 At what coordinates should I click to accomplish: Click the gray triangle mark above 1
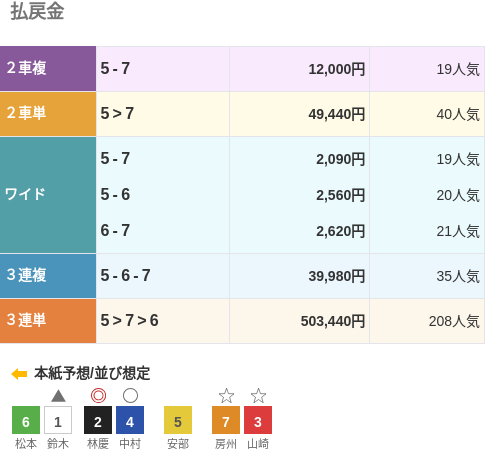point(58,396)
